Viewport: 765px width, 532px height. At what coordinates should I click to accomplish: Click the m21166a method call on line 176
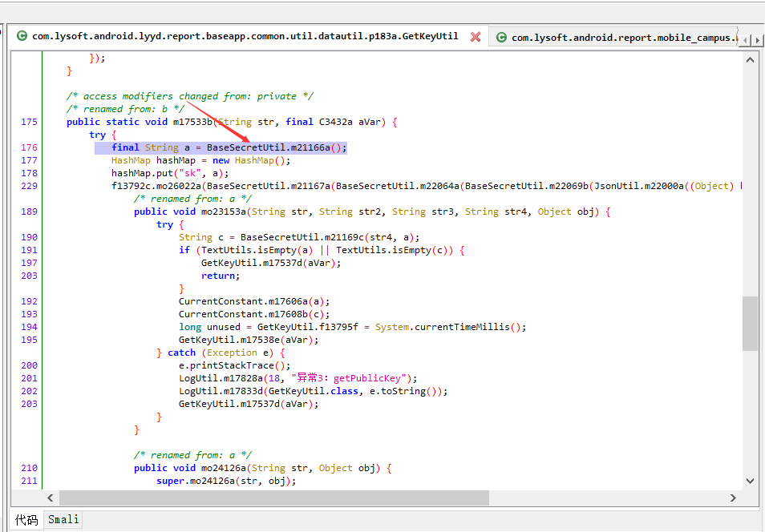pos(310,147)
